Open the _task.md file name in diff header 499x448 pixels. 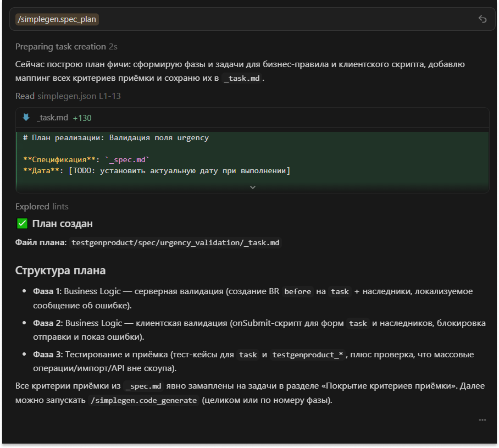point(52,118)
